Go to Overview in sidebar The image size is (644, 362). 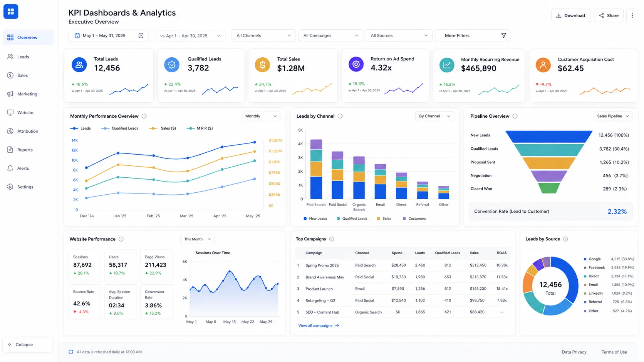pos(28,37)
